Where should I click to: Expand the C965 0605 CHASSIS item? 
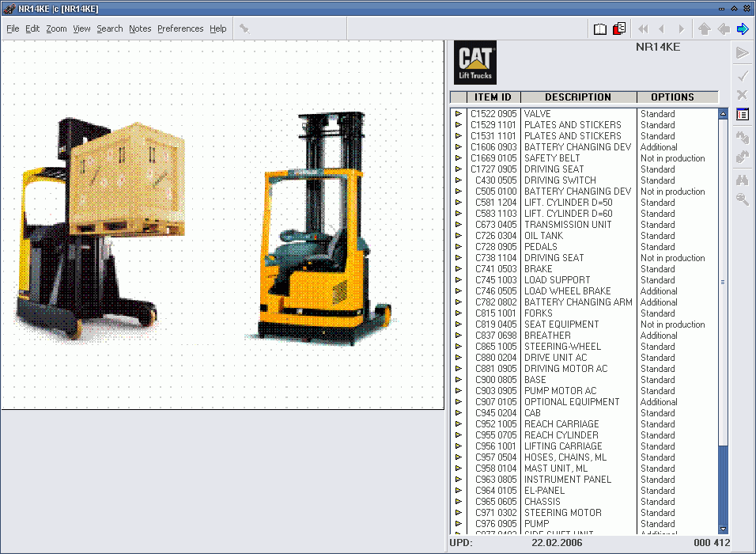click(459, 501)
